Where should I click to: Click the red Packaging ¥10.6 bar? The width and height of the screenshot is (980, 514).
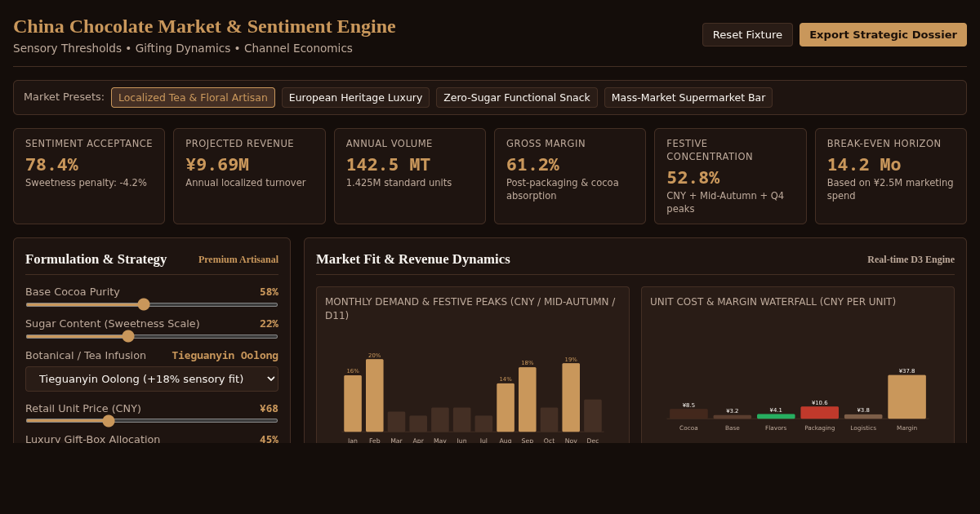coord(819,413)
